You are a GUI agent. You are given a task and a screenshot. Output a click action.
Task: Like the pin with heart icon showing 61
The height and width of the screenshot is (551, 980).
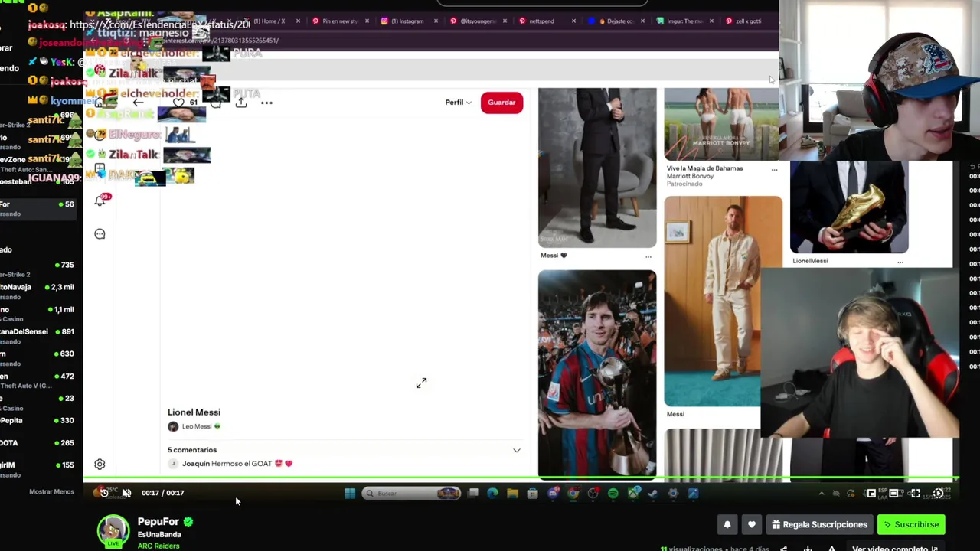click(178, 103)
